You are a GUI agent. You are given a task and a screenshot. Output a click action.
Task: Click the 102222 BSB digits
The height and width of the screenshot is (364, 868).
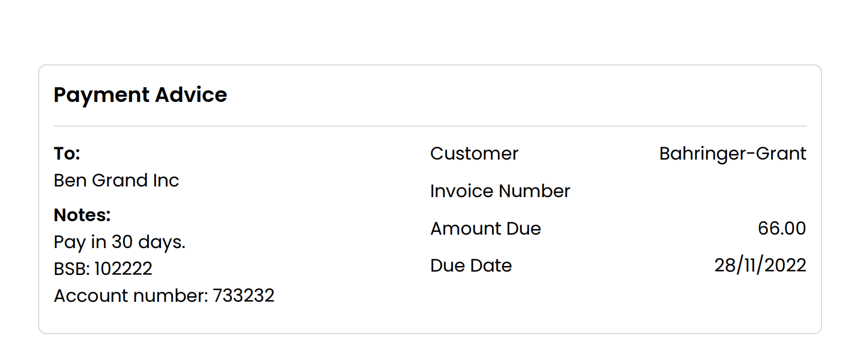tap(123, 269)
